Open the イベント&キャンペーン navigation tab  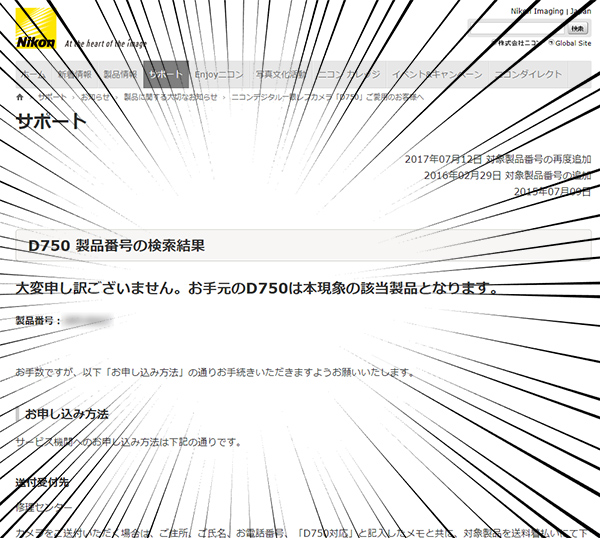pyautogui.click(x=437, y=74)
